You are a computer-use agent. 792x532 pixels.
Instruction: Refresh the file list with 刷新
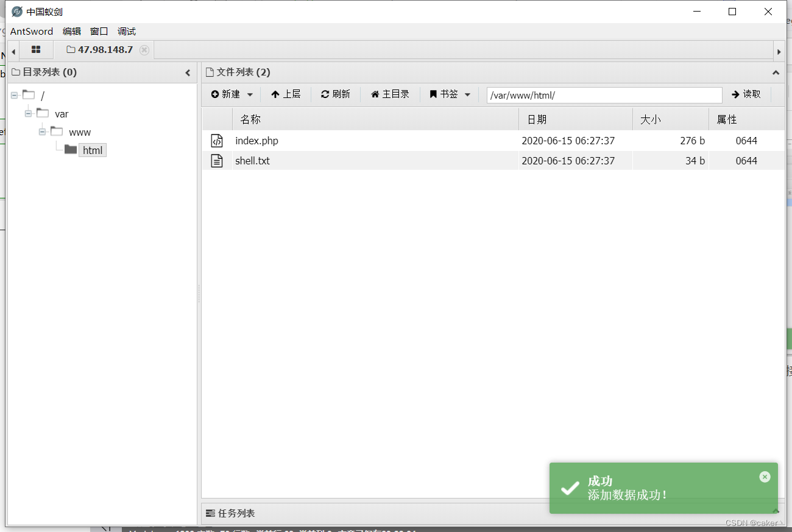[x=336, y=94]
